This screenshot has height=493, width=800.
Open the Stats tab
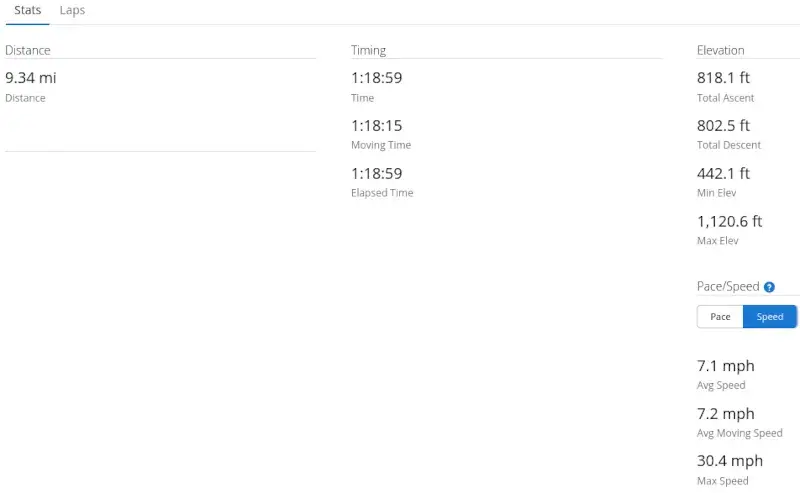tap(28, 10)
